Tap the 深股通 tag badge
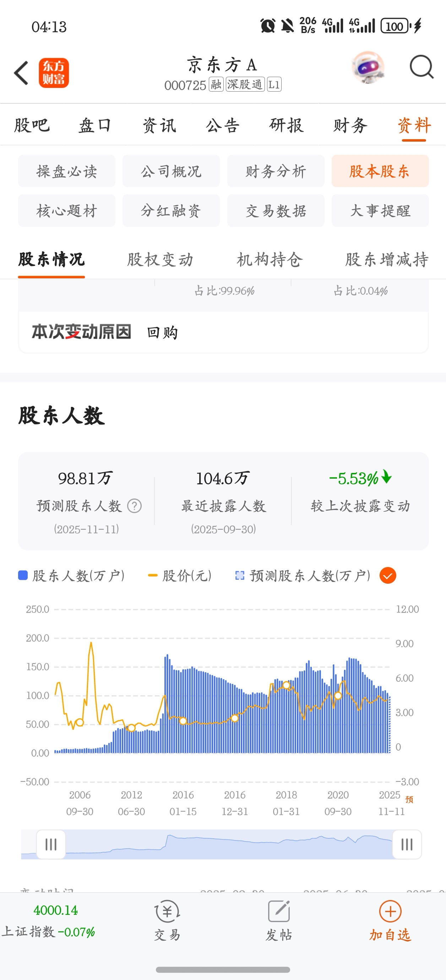The height and width of the screenshot is (980, 446). click(x=245, y=85)
